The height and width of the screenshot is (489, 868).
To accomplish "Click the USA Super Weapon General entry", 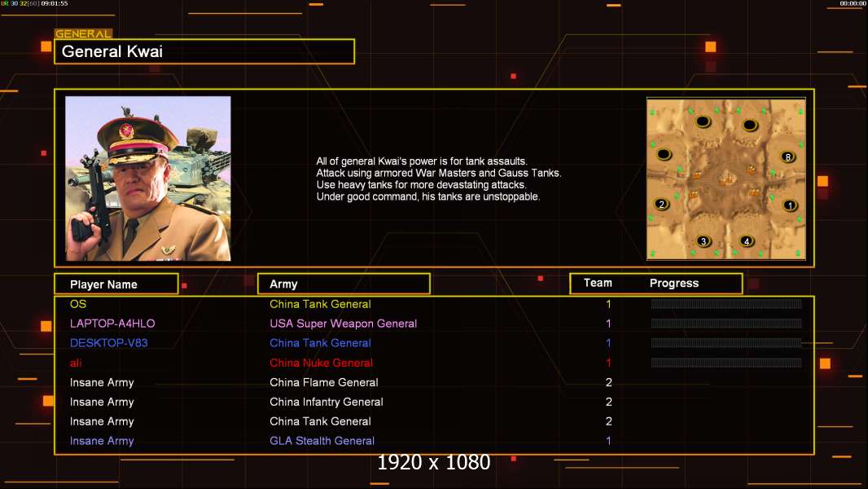I will tap(343, 324).
